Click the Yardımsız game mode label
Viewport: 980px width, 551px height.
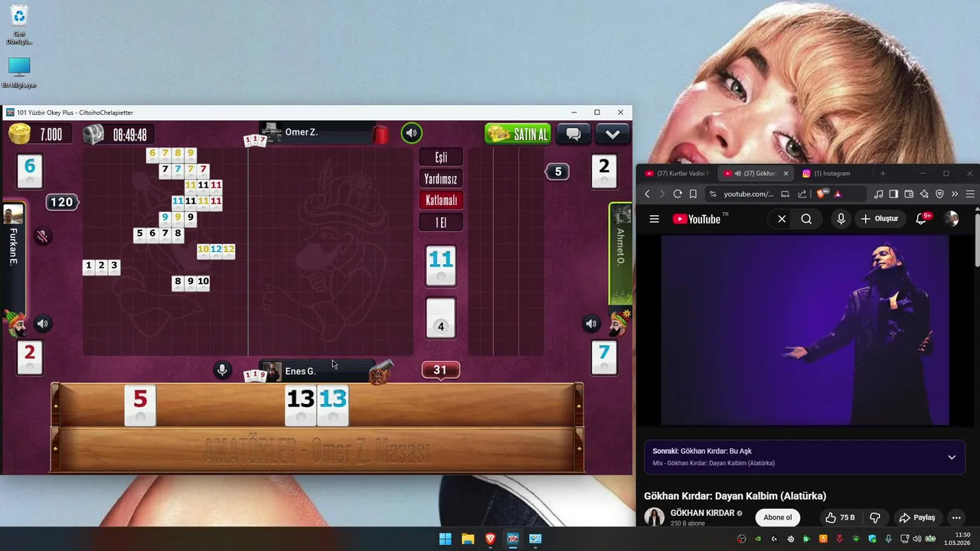coord(441,179)
